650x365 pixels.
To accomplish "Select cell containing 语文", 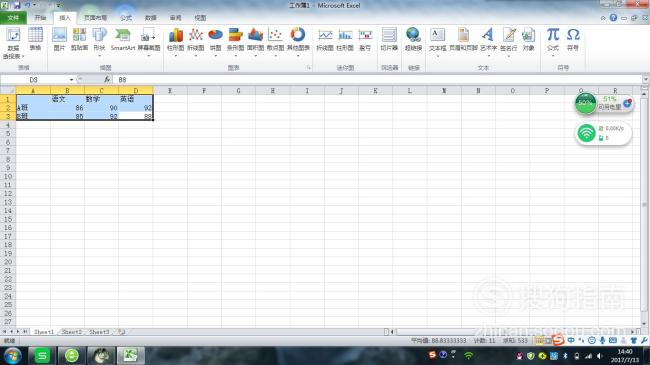I will (67, 99).
